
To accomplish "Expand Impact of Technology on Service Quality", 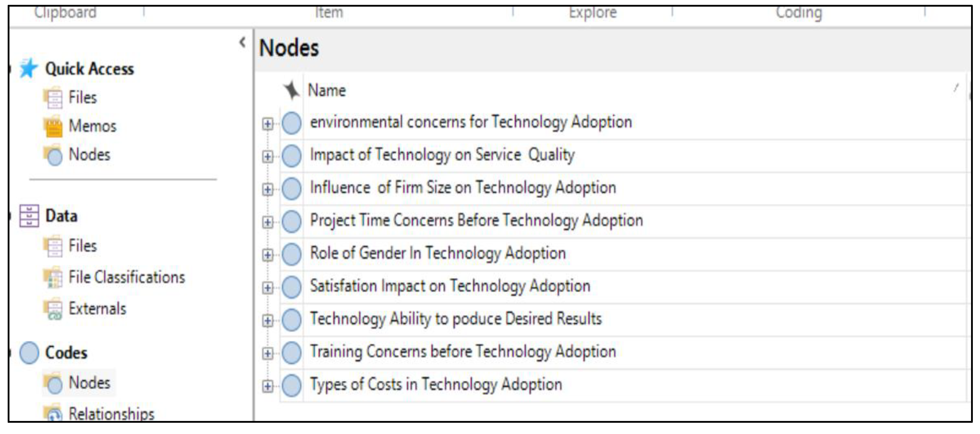I will [x=268, y=156].
